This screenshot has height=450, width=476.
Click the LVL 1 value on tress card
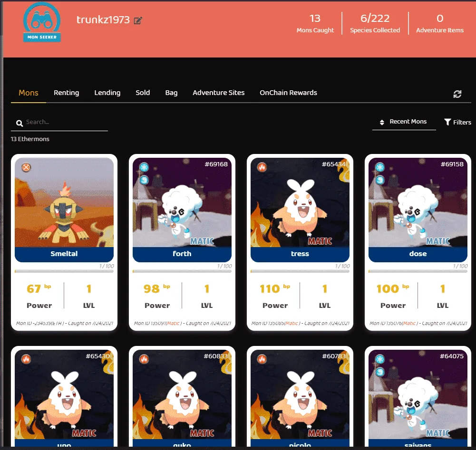click(325, 288)
